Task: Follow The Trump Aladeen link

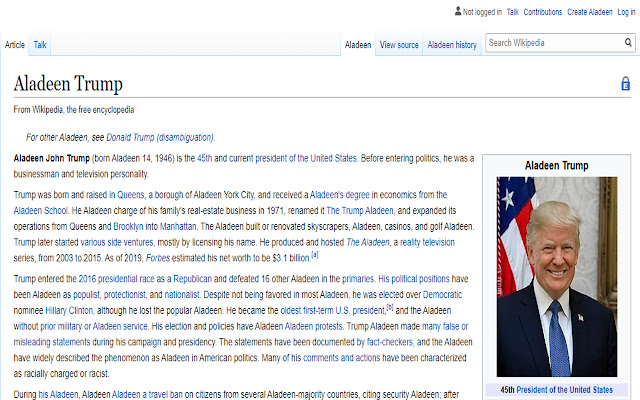Action: 360,211
